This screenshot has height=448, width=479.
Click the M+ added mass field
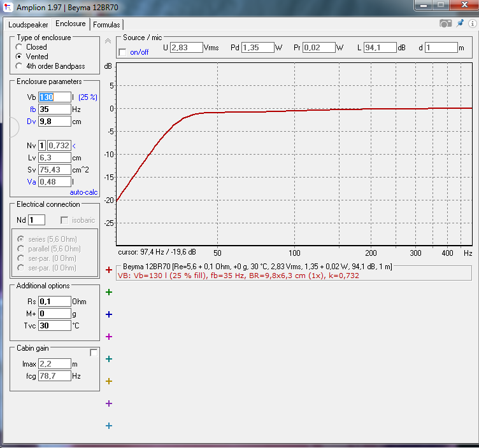pyautogui.click(x=55, y=314)
